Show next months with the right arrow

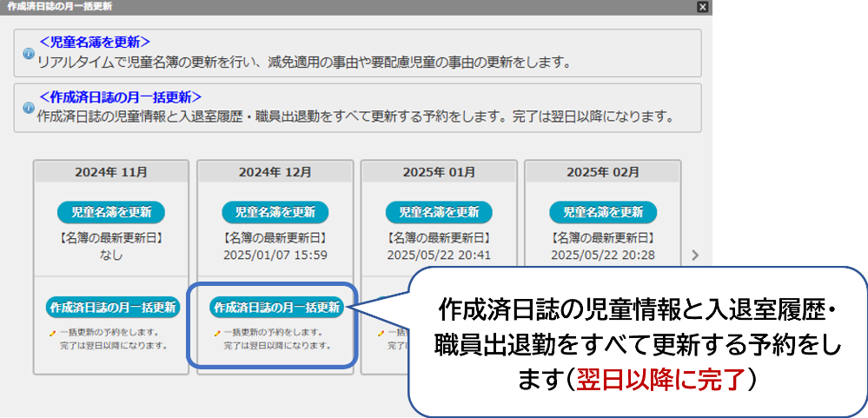tap(693, 255)
